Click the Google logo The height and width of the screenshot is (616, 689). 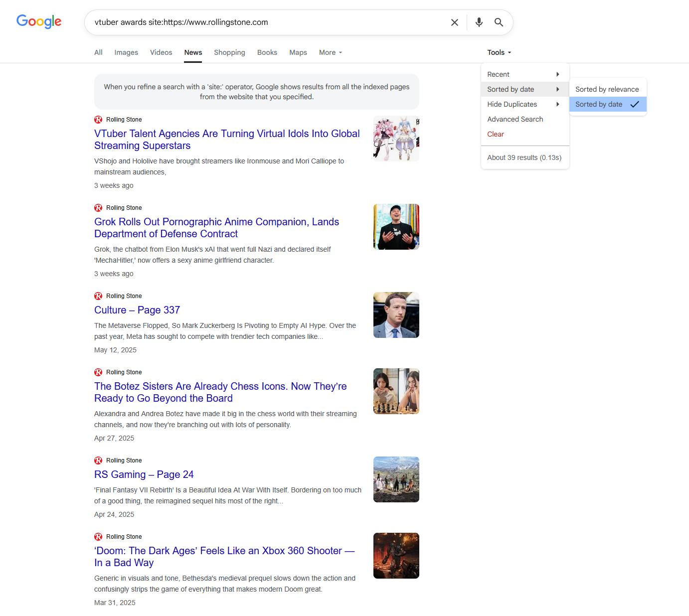(x=39, y=21)
